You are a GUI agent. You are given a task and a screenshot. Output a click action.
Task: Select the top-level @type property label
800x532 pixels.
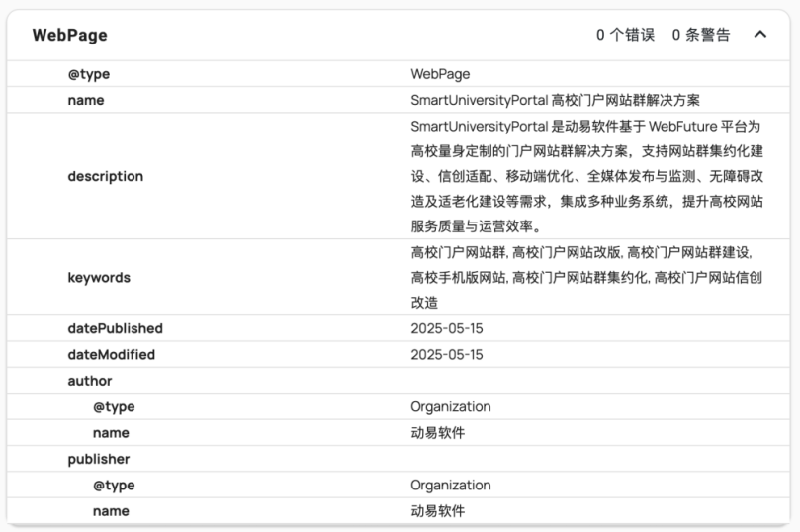(88, 74)
